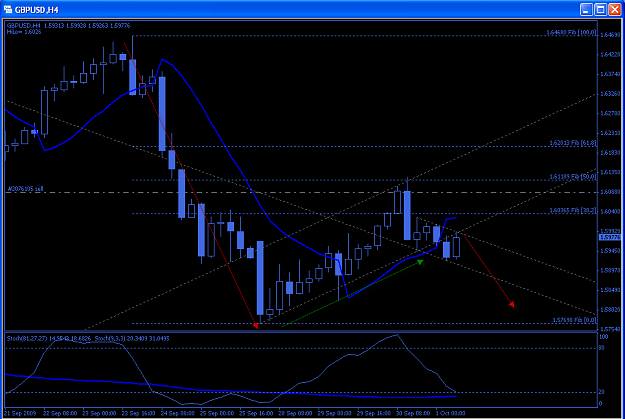Click the 1.61830 value on price axis
This screenshot has width=625, height=419.
pyautogui.click(x=610, y=152)
